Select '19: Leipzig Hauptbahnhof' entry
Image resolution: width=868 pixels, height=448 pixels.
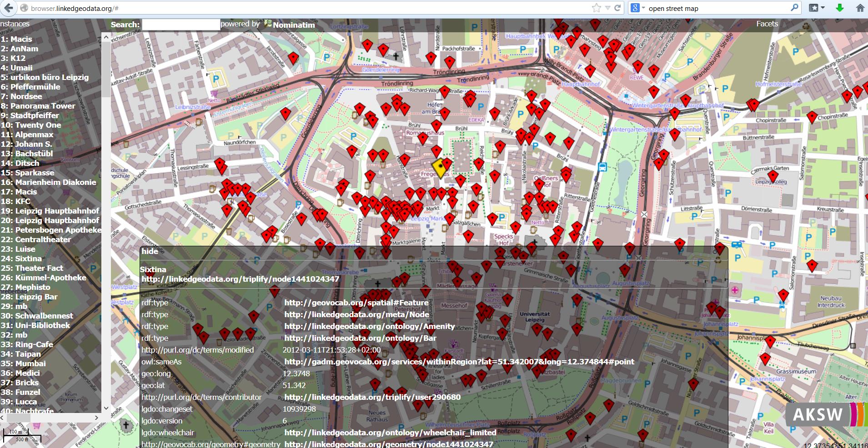tap(50, 211)
